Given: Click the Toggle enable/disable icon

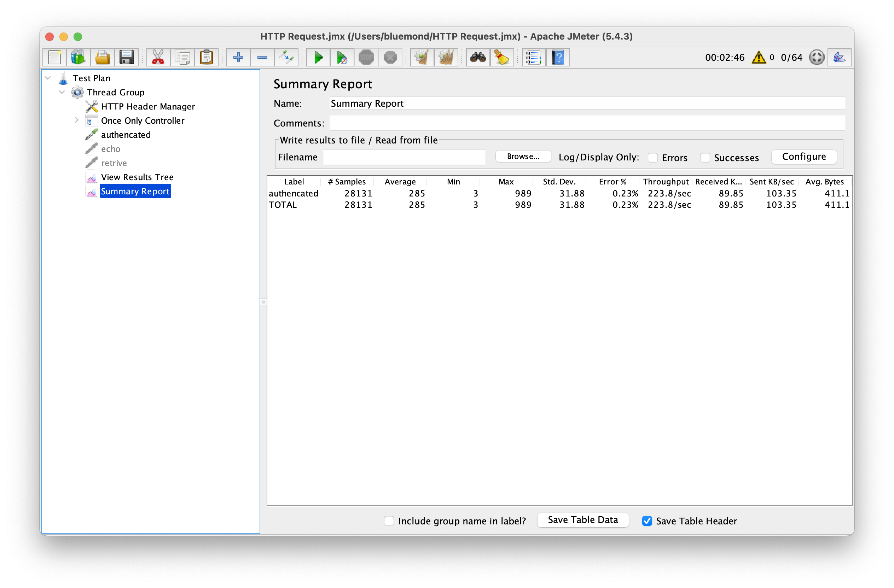Looking at the screenshot, I should pyautogui.click(x=286, y=57).
